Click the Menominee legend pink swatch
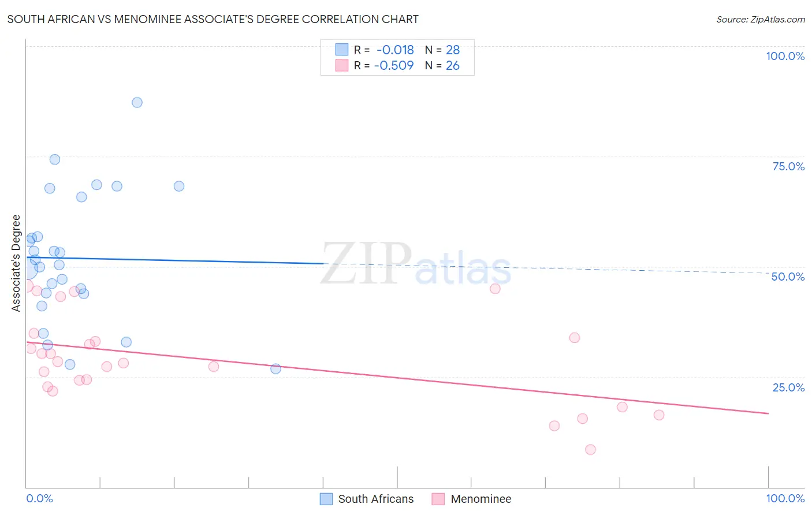 click(438, 499)
